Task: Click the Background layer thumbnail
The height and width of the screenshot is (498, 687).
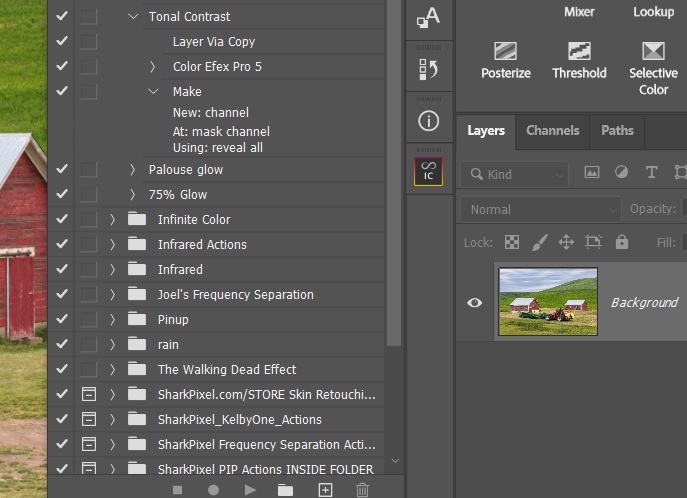Action: [547, 301]
